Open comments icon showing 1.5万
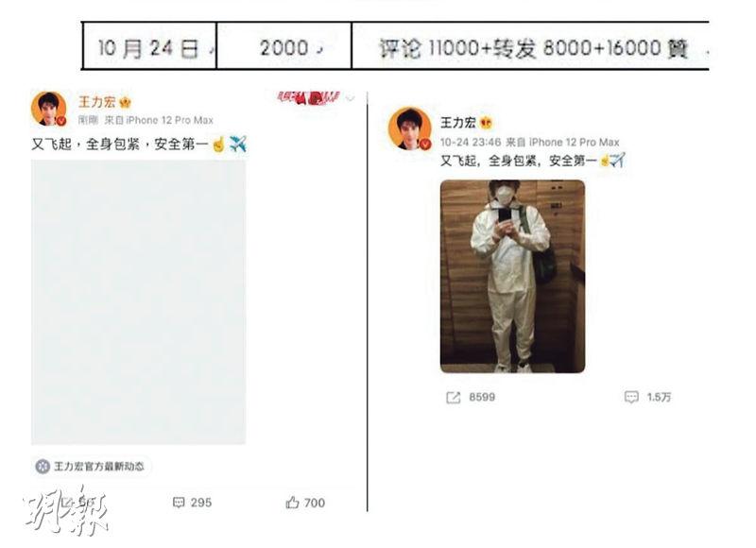Image resolution: width=756 pixels, height=548 pixels. point(631,397)
